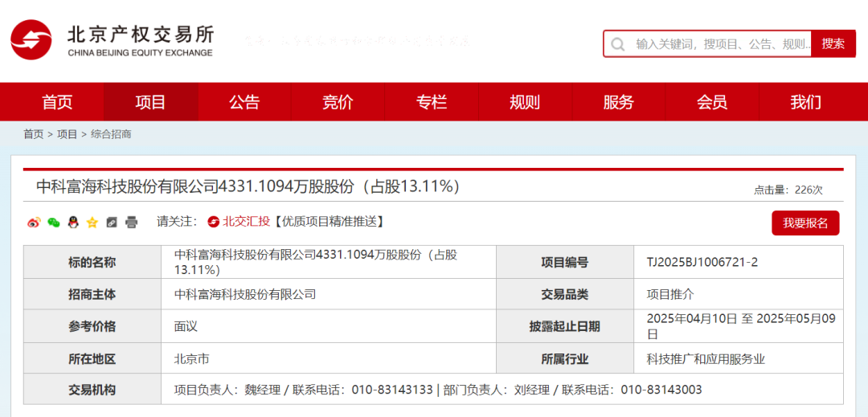Screen dimensions: 868x417
Task: Open the 首页 navigation menu
Action: [57, 102]
